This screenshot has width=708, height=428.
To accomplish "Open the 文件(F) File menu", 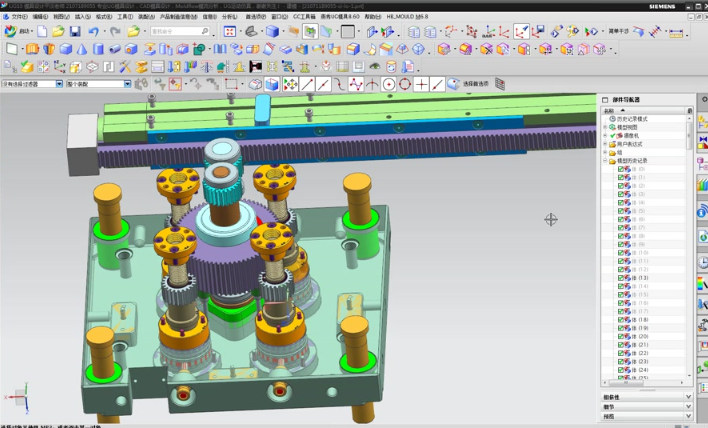I will 19,17.
